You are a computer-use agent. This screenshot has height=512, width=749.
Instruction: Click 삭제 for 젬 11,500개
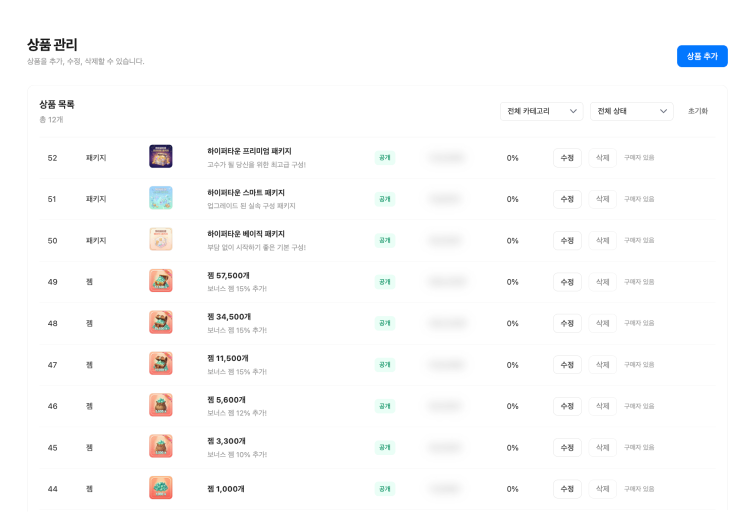click(602, 365)
